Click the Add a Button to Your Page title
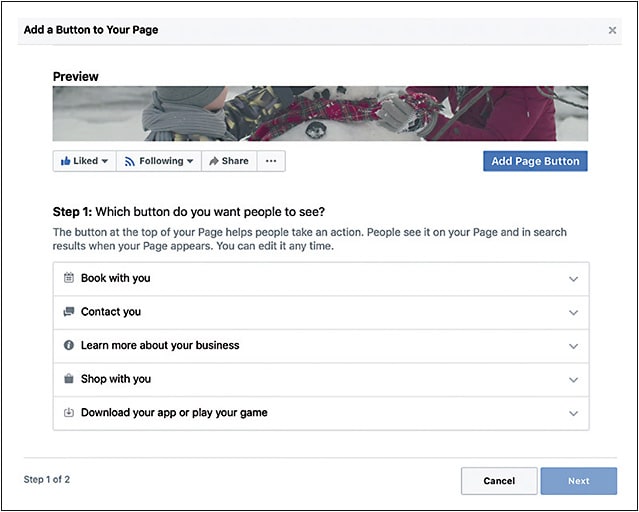The height and width of the screenshot is (512, 639). 91,30
